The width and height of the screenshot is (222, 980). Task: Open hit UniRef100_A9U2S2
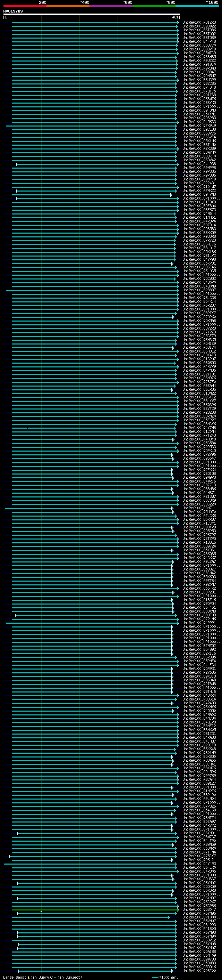coord(199,60)
